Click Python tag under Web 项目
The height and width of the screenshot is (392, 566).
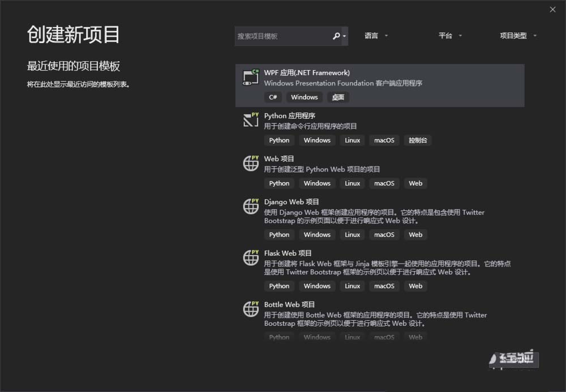(279, 183)
